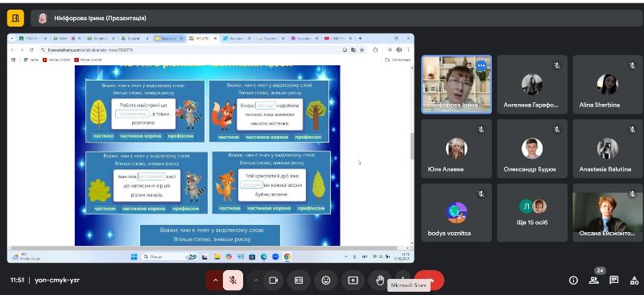Toggle the camera on or off

273,280
